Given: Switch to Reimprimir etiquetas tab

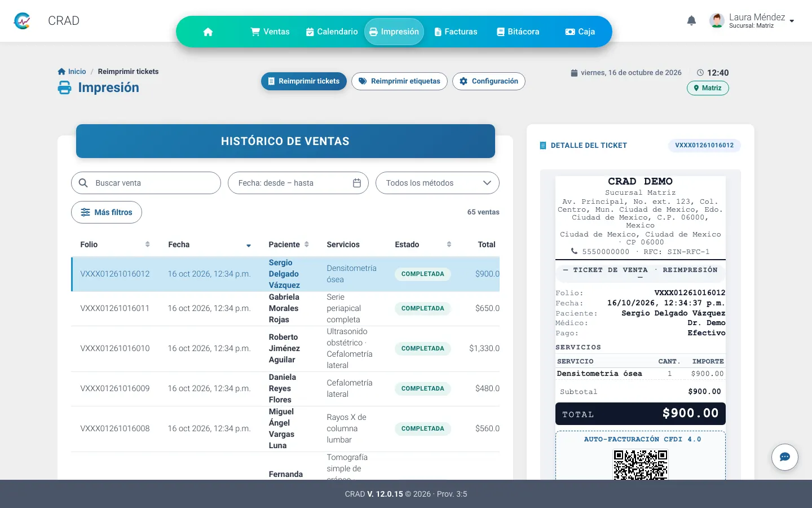Looking at the screenshot, I should (400, 81).
